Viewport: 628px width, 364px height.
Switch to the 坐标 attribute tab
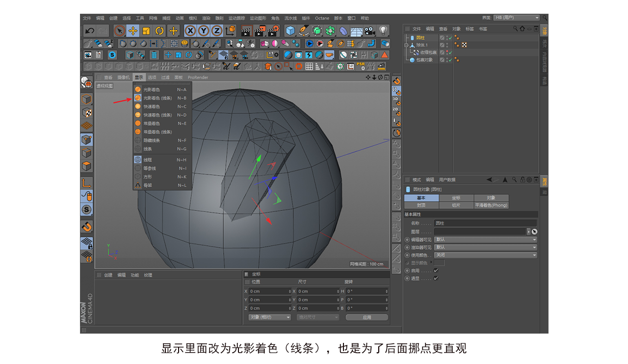coord(456,198)
